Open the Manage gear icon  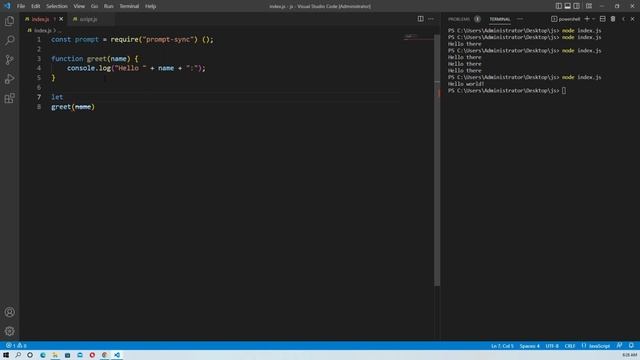9,331
